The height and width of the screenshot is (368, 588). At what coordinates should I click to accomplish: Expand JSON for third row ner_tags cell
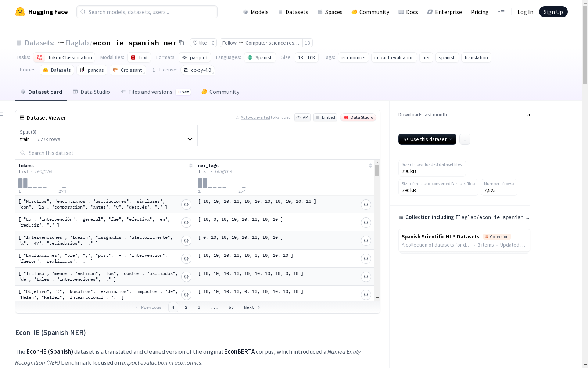[366, 241]
